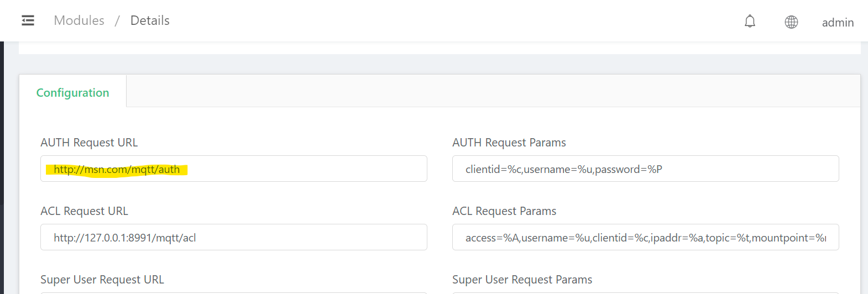Click the Super User Request URL label

tap(102, 280)
